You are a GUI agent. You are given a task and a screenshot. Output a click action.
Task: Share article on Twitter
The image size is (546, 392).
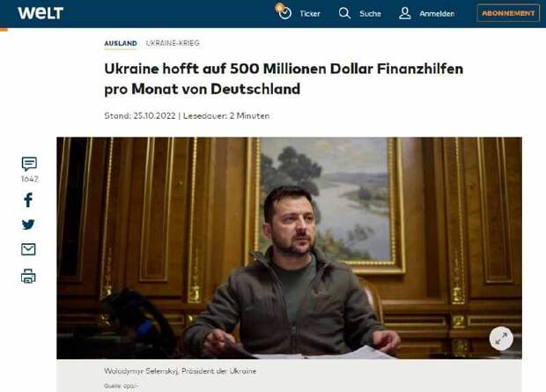(28, 225)
